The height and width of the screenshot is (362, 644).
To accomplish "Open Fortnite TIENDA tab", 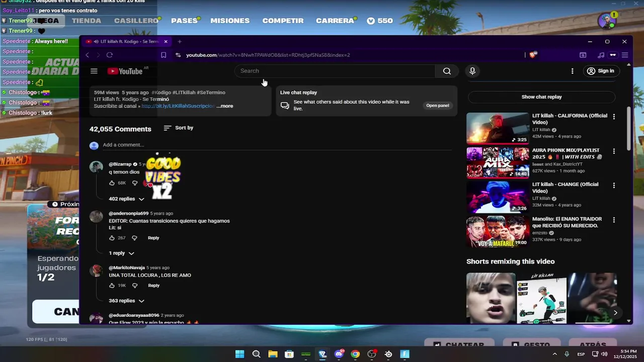I will [86, 21].
